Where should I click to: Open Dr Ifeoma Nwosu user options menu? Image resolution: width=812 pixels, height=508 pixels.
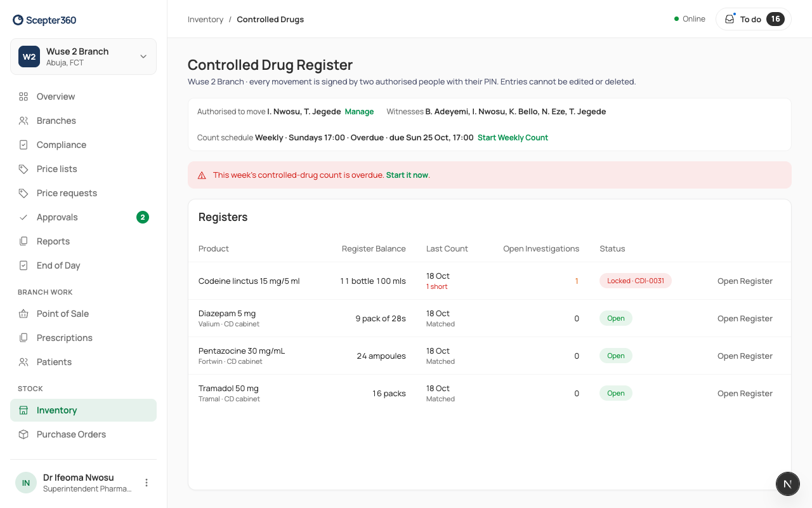point(147,483)
